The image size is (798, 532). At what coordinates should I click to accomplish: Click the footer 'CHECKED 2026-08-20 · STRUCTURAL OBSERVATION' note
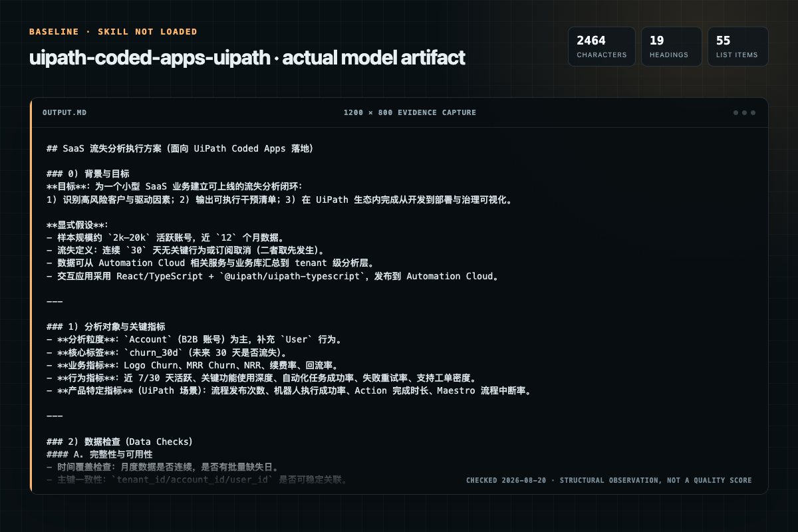tap(609, 480)
